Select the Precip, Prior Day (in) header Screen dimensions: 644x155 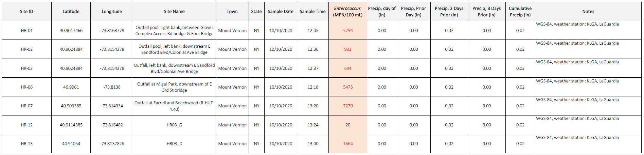pos(413,12)
